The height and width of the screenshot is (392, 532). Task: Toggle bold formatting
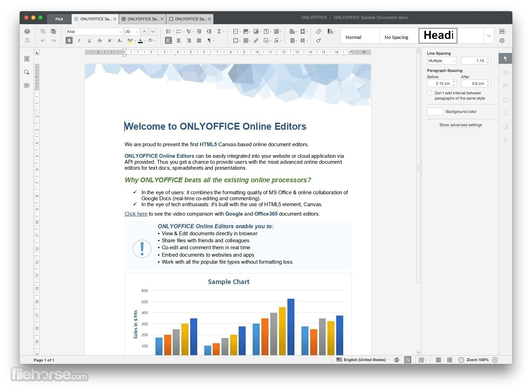pyautogui.click(x=69, y=41)
